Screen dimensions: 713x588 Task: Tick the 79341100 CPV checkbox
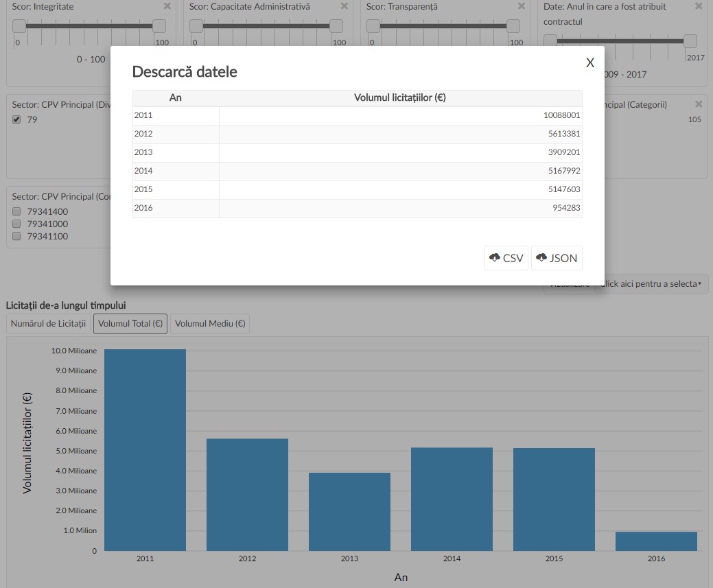tap(17, 236)
